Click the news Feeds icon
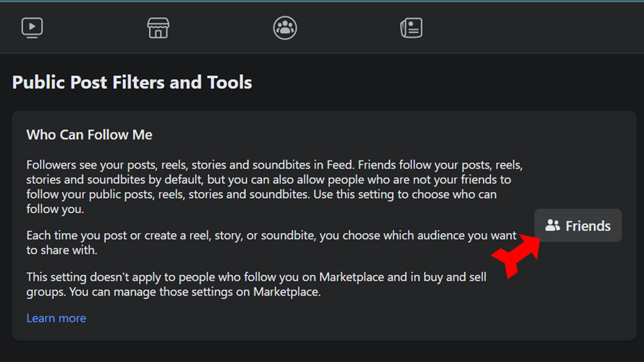The image size is (644, 362). 411,27
